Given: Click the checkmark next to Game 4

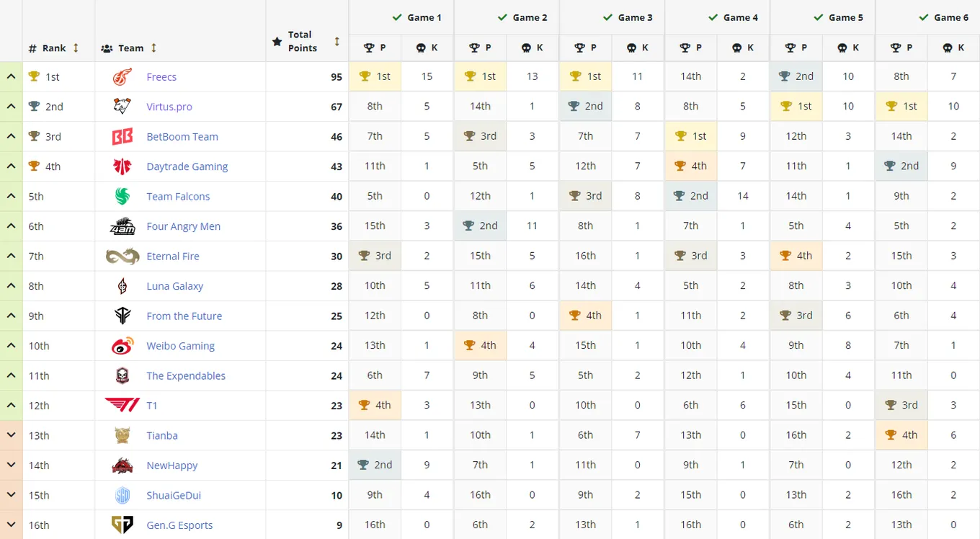Looking at the screenshot, I should click(713, 17).
